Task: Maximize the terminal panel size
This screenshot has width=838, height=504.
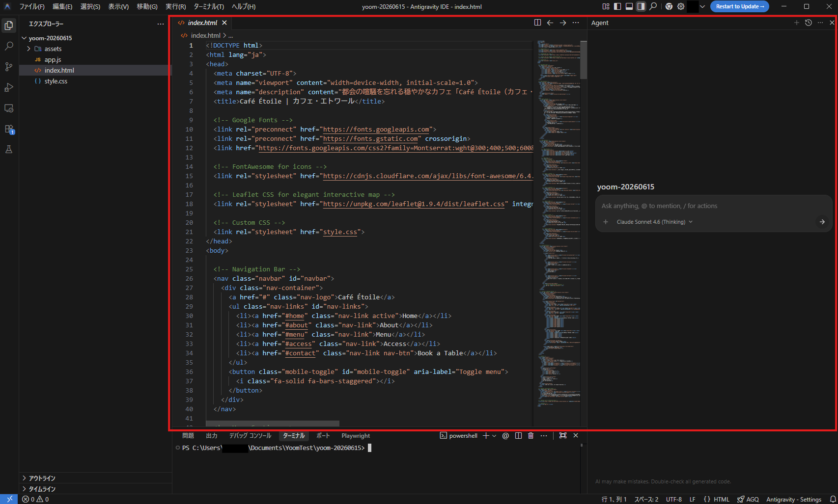Action: (x=563, y=436)
